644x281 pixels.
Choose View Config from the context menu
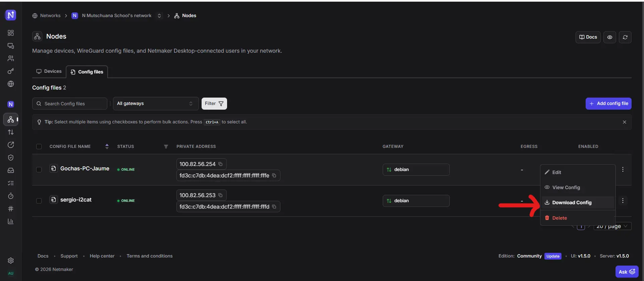(578, 187)
